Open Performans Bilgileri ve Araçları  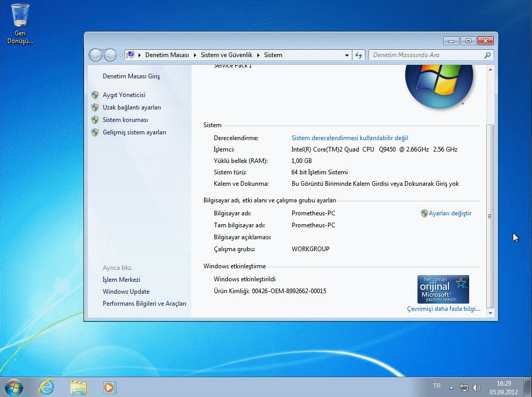pos(144,304)
